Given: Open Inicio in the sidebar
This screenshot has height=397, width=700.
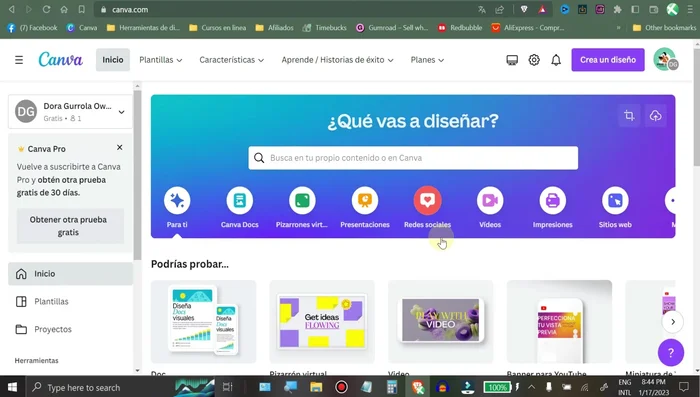Looking at the screenshot, I should coord(71,274).
